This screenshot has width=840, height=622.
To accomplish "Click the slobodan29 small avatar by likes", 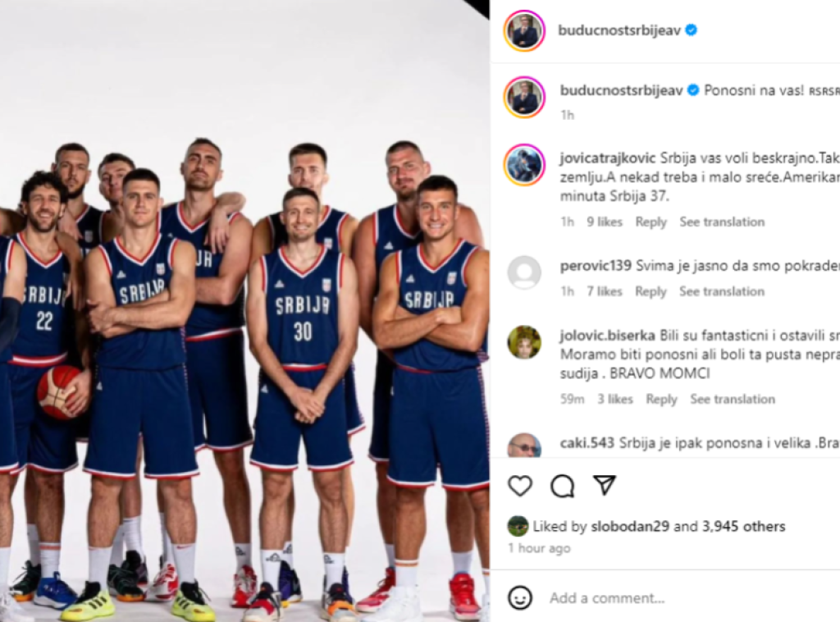I will tap(517, 526).
